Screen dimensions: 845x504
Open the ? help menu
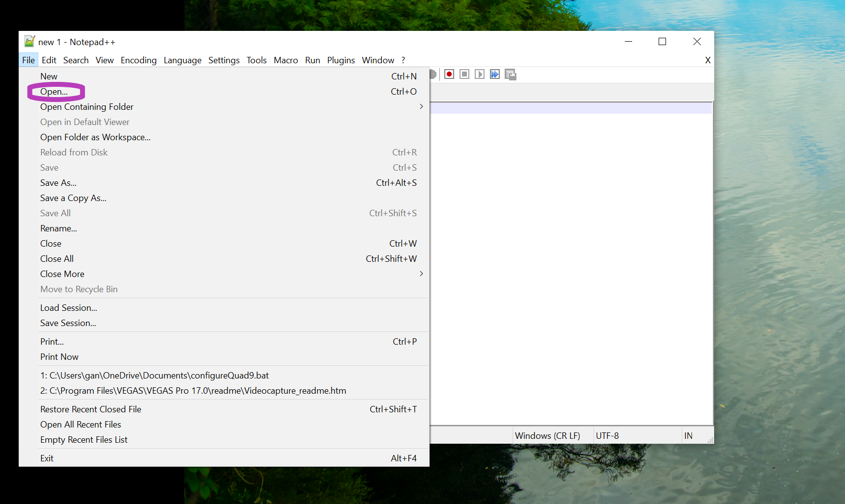pyautogui.click(x=403, y=60)
